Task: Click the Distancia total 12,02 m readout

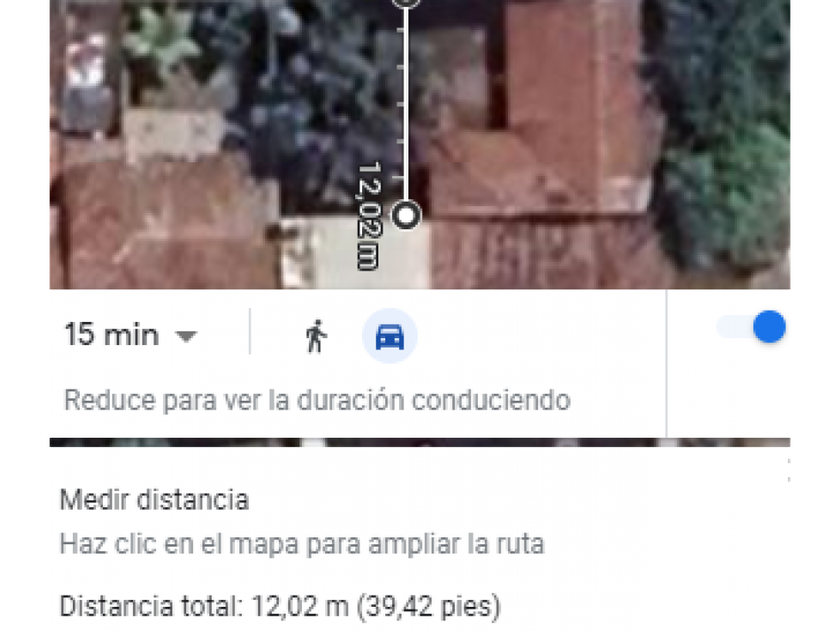Action: (x=280, y=606)
